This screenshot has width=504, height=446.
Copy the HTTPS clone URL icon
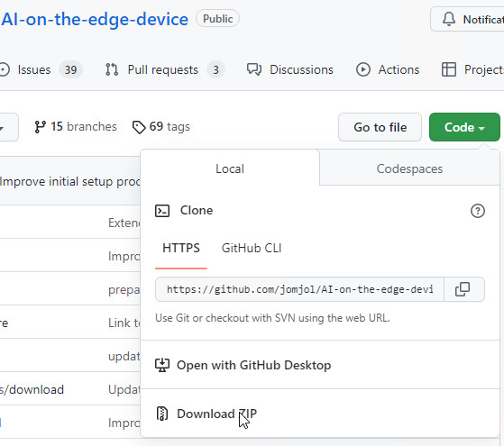(463, 289)
